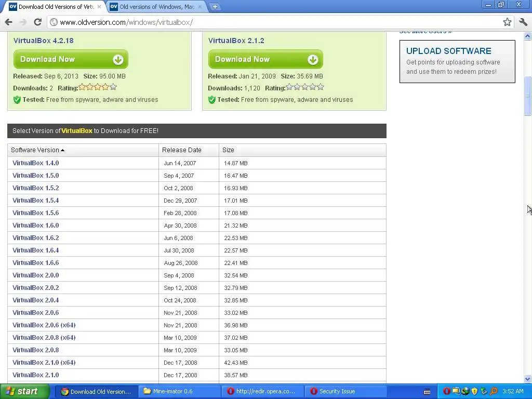Image resolution: width=532 pixels, height=399 pixels.
Task: Click the yellow security shield tray icon
Action: 475,392
